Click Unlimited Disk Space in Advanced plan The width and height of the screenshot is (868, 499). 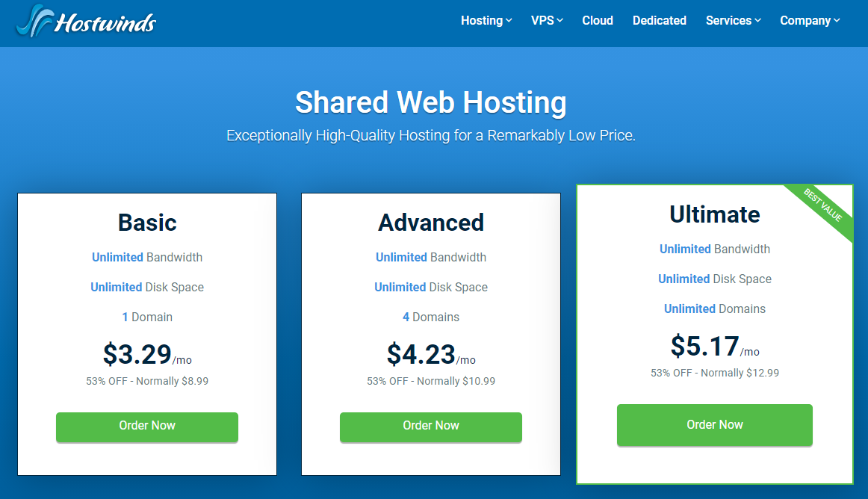pos(431,287)
